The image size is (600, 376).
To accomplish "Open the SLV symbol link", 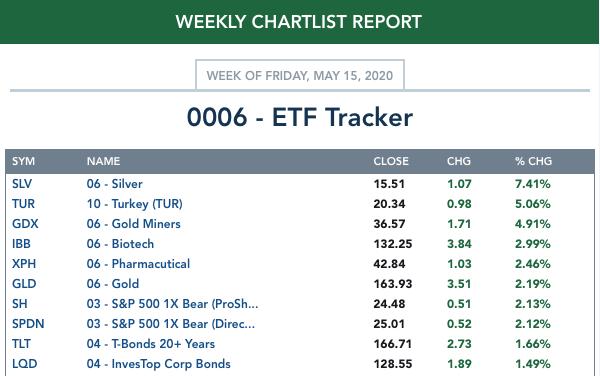I will click(x=22, y=184).
